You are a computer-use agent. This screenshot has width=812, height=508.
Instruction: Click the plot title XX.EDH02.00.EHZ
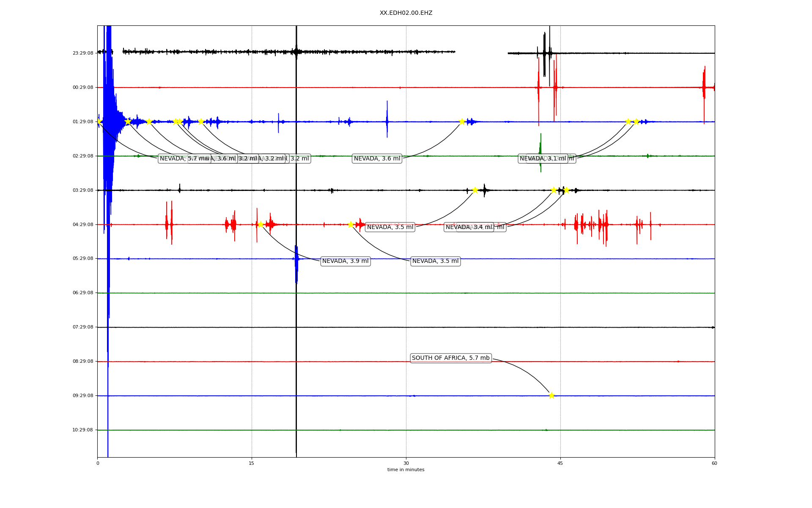pyautogui.click(x=406, y=13)
